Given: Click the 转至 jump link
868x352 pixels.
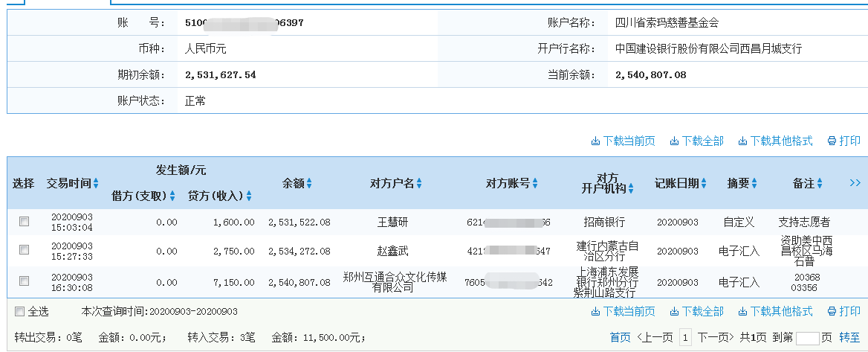Looking at the screenshot, I should [849, 337].
